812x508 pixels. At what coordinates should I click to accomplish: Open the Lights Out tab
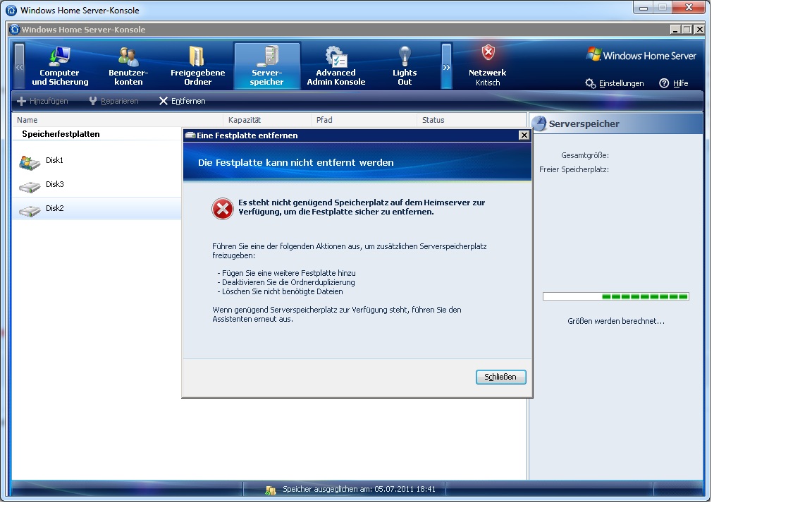coord(405,66)
